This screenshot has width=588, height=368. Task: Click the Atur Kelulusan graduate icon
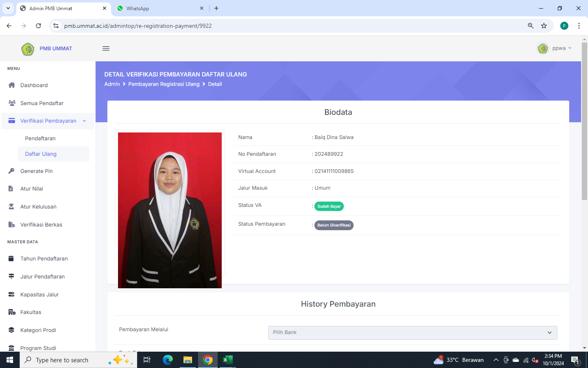(11, 206)
